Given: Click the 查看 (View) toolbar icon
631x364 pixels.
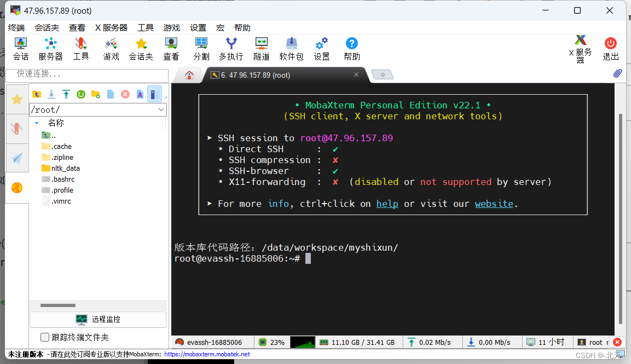Looking at the screenshot, I should coord(171,49).
